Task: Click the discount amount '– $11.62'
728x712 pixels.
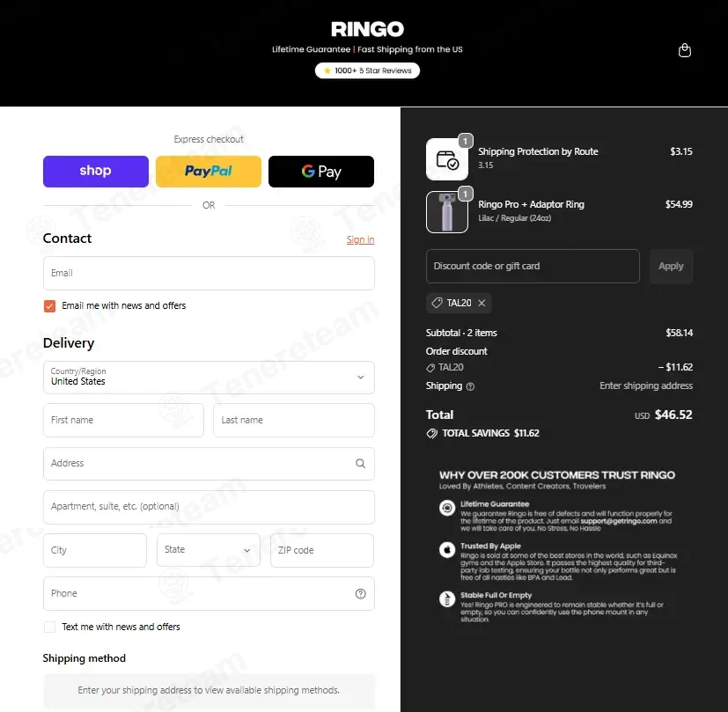Action: click(675, 367)
